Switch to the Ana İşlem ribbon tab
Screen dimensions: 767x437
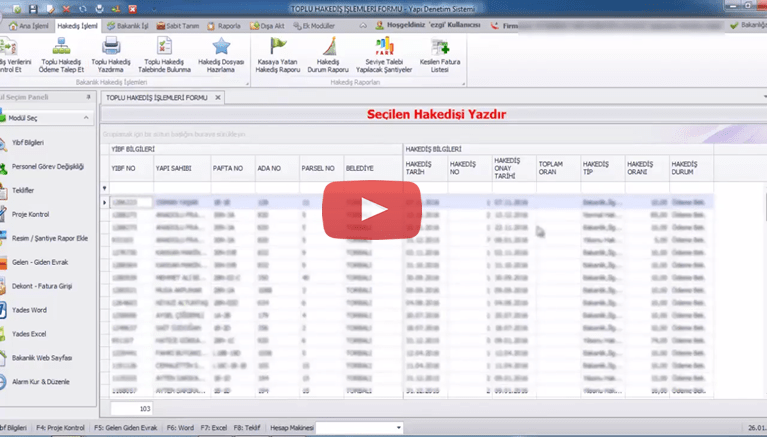pos(27,24)
